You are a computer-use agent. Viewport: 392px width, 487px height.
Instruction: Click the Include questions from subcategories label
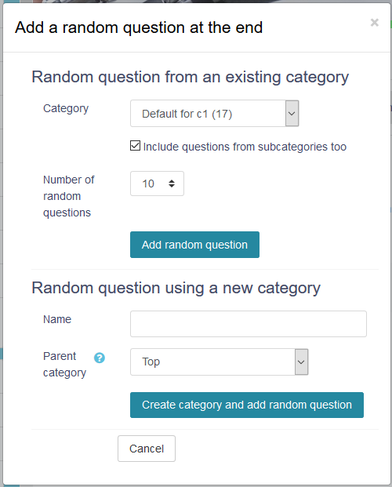245,147
